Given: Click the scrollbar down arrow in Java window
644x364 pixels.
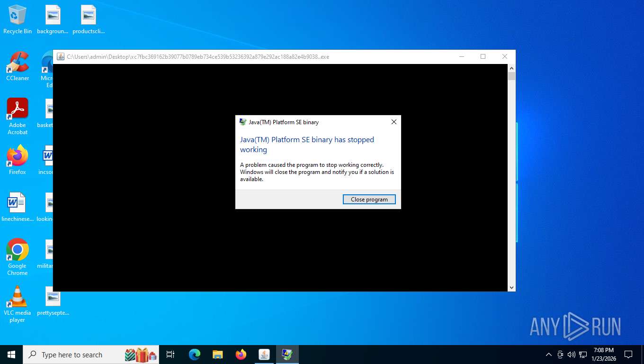Looking at the screenshot, I should point(511,287).
